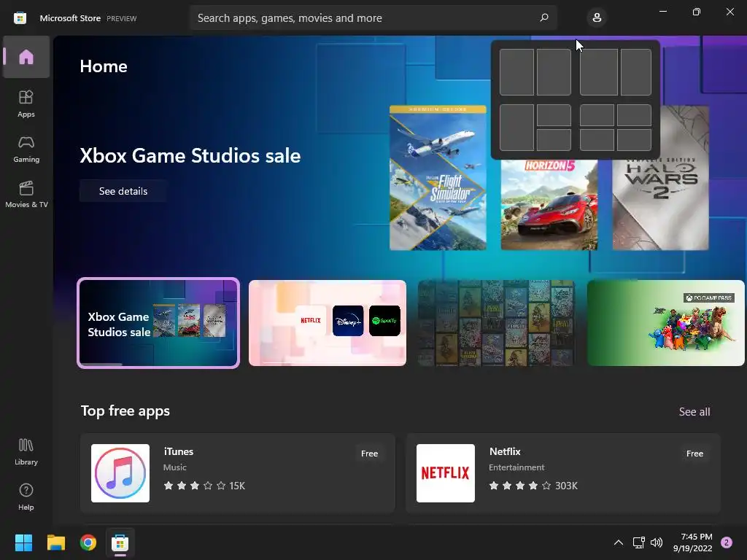This screenshot has width=747, height=560.
Task: Snap window to right half in two-column layout
Action: pyautogui.click(x=554, y=72)
